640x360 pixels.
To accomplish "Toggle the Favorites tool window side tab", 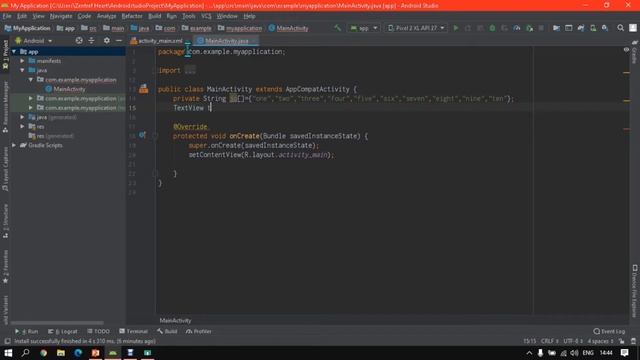I will tap(5, 267).
